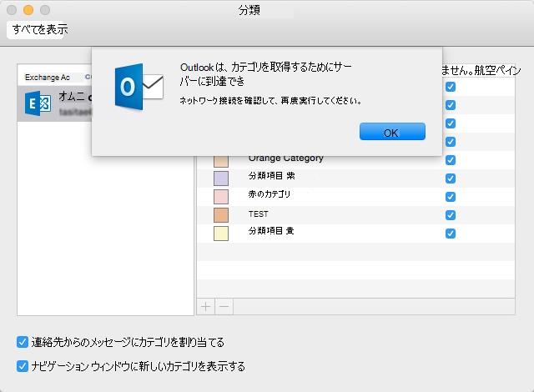Click the yellow minimize window button
The image size is (534, 392).
click(x=28, y=10)
